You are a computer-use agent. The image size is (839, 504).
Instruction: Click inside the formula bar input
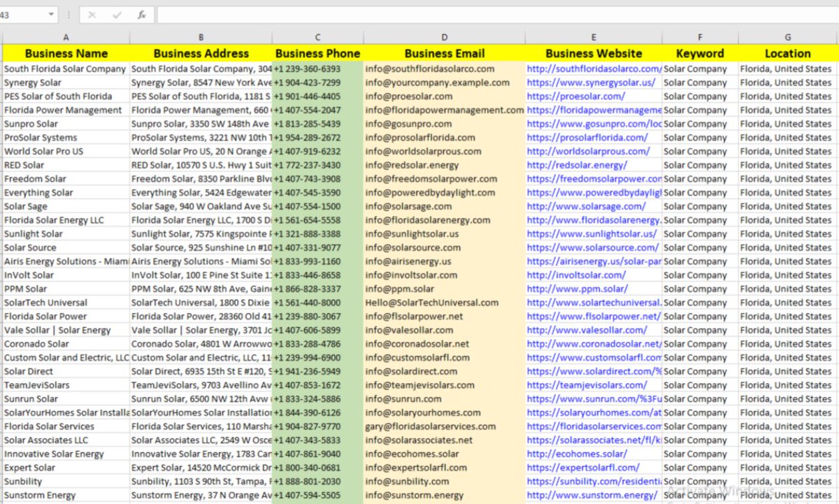click(x=496, y=15)
